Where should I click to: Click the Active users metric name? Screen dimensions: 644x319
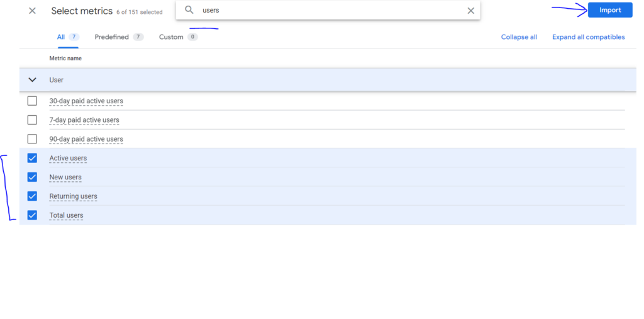(68, 158)
